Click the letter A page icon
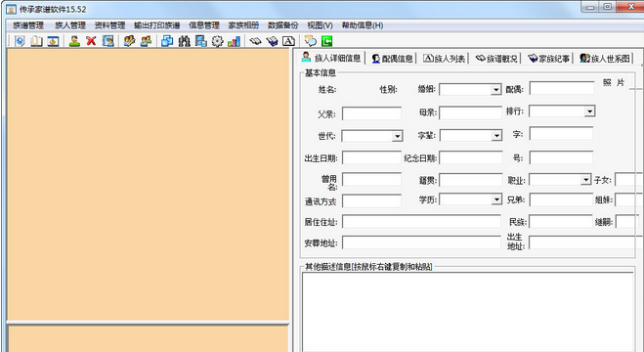 tap(288, 41)
